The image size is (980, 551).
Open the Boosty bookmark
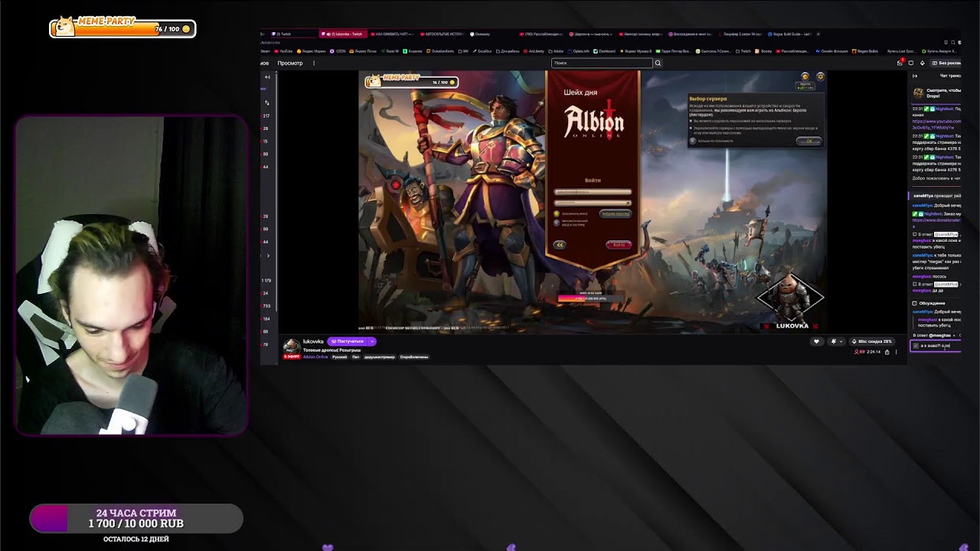[762, 51]
